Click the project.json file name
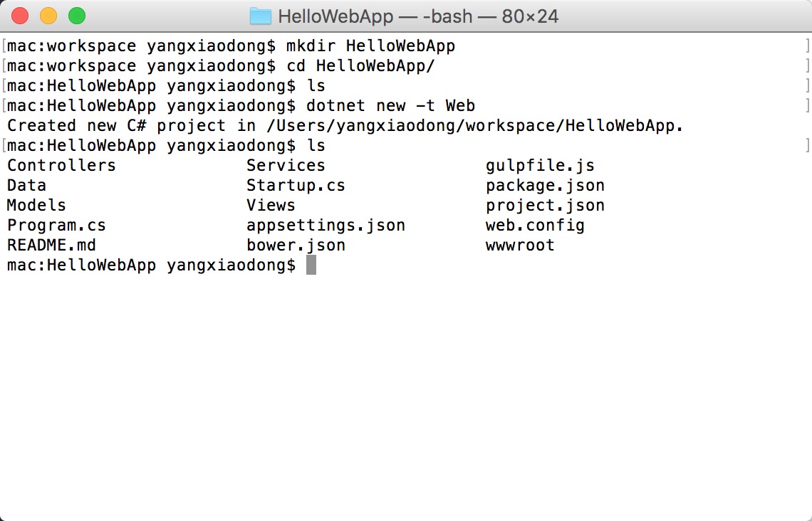The height and width of the screenshot is (521, 812). (x=545, y=205)
